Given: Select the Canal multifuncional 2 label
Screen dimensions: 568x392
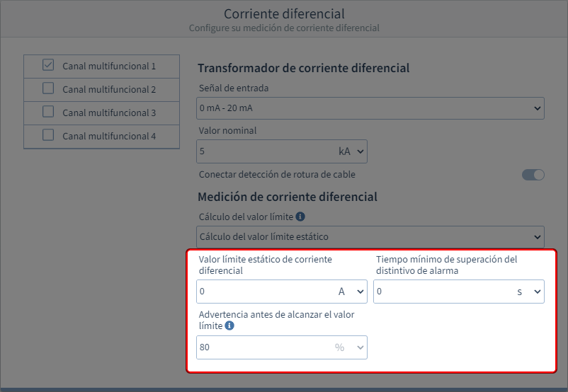Looking at the screenshot, I should [109, 89].
